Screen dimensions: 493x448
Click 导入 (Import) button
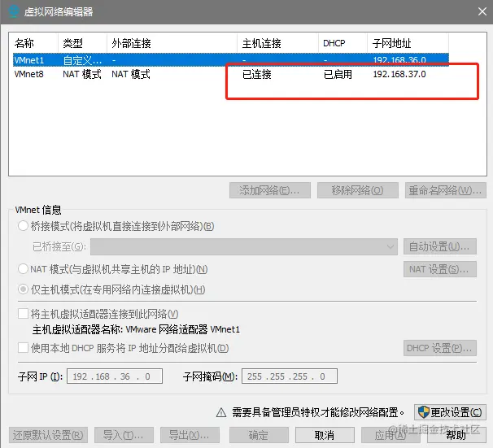[124, 435]
